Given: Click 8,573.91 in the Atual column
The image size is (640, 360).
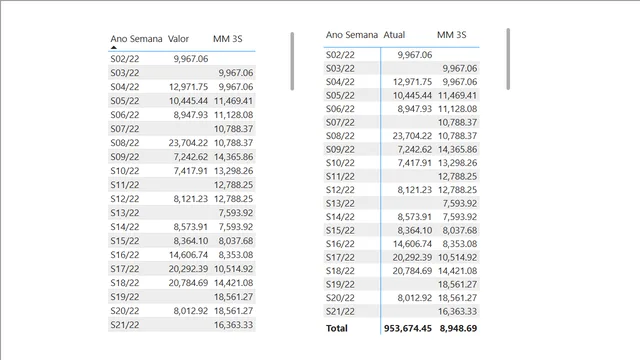Looking at the screenshot, I should pyautogui.click(x=414, y=217).
